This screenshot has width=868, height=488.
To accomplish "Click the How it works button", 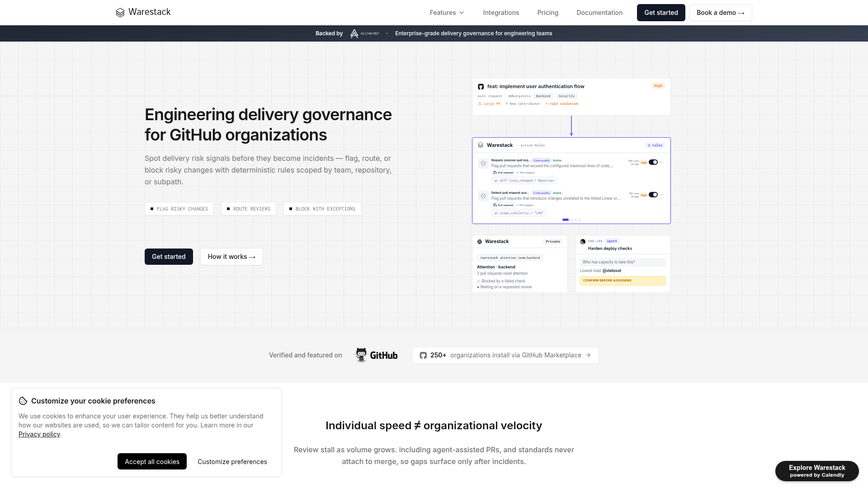I will point(231,257).
